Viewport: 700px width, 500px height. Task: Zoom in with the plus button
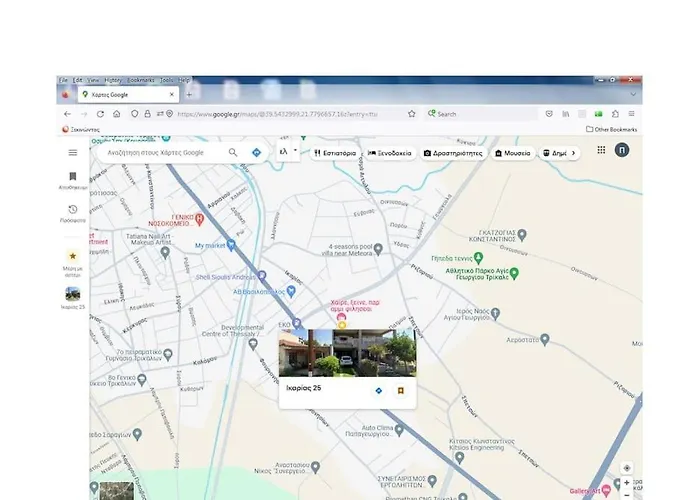tap(626, 483)
